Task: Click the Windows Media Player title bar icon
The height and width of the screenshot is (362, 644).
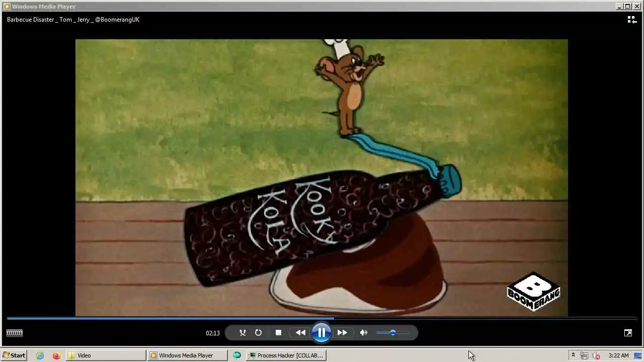Action: click(x=7, y=7)
